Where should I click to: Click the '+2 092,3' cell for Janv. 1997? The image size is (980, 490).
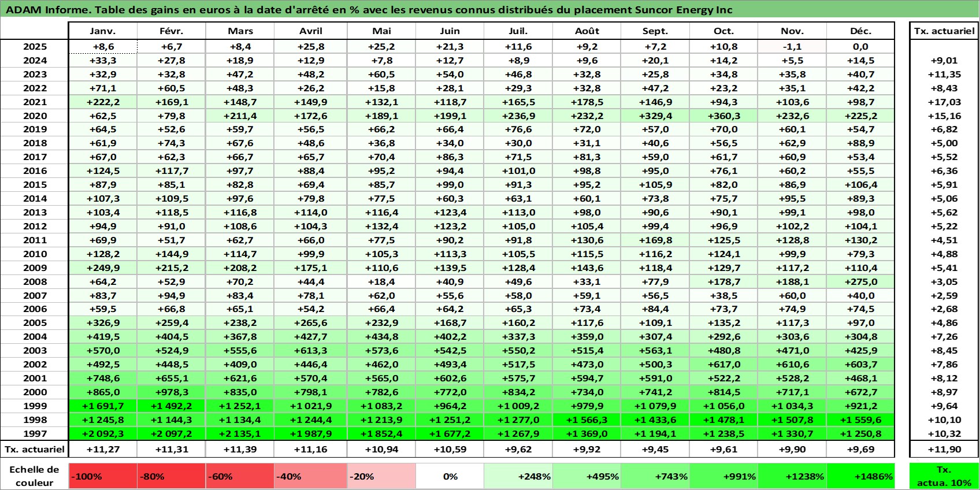[x=103, y=433]
